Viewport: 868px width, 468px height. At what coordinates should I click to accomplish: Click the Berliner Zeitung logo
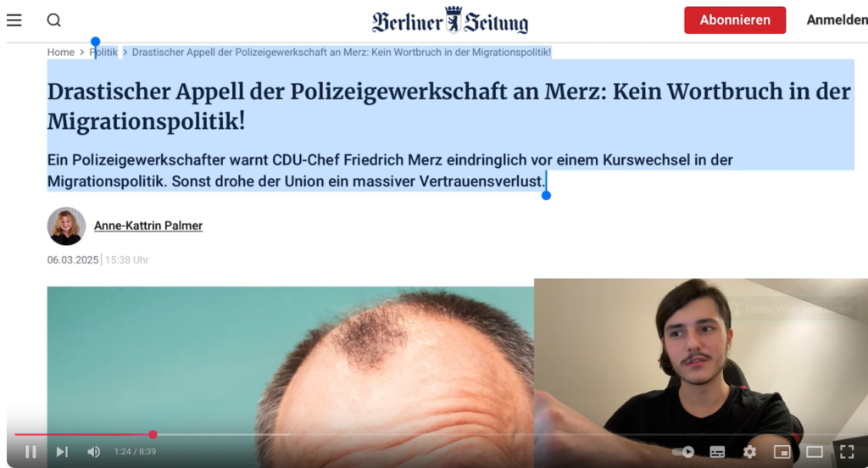click(x=450, y=20)
